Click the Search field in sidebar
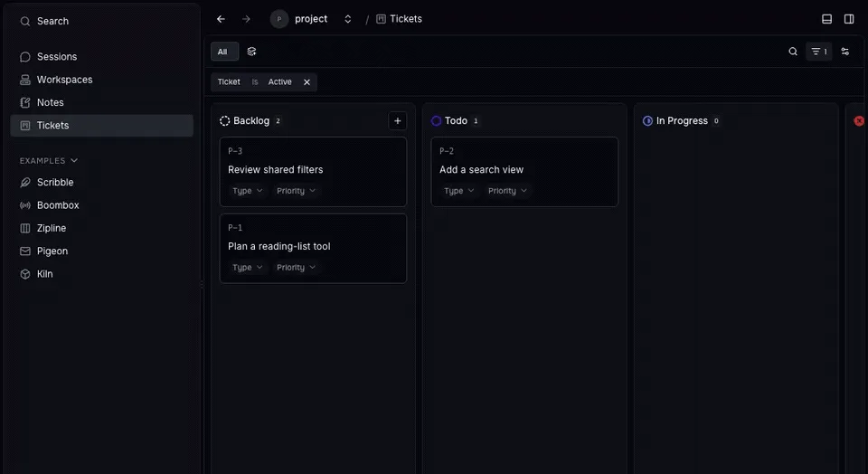This screenshot has height=474, width=868. click(102, 22)
